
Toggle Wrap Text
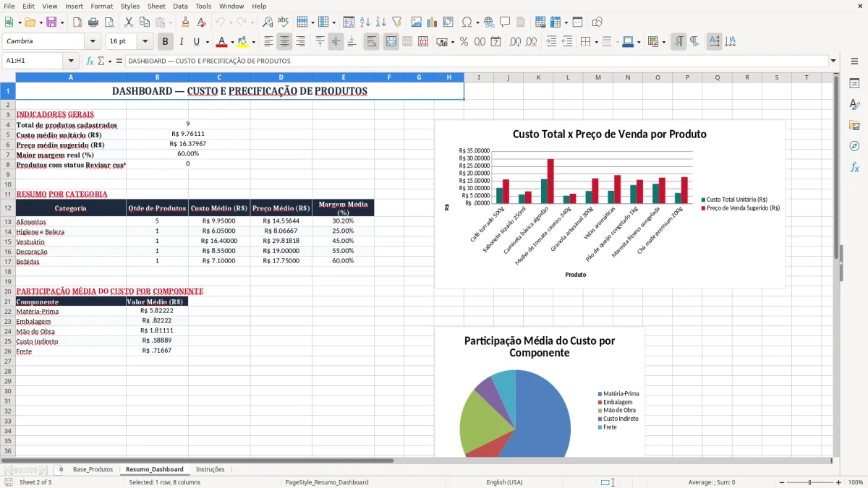coord(371,42)
